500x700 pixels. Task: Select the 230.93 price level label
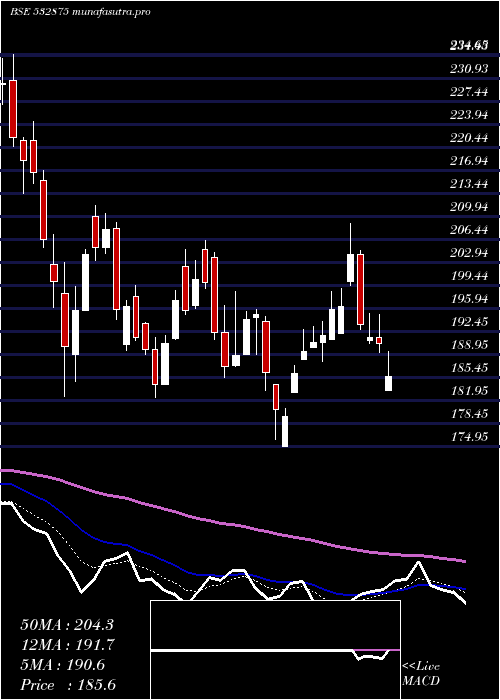click(468, 69)
